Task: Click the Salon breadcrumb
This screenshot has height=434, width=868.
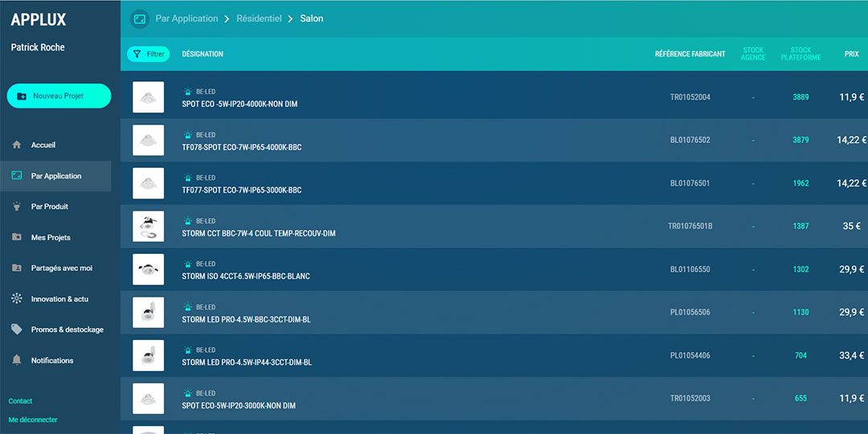Action: click(312, 18)
